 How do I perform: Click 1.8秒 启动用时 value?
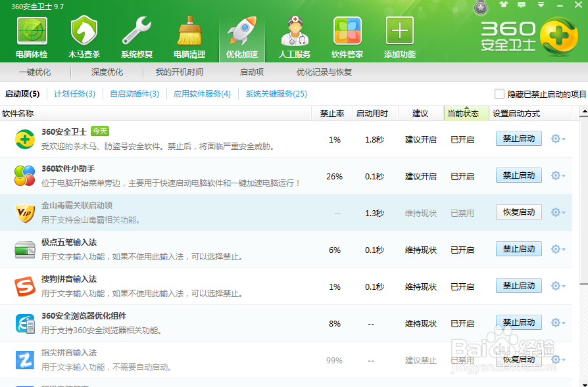coord(375,139)
